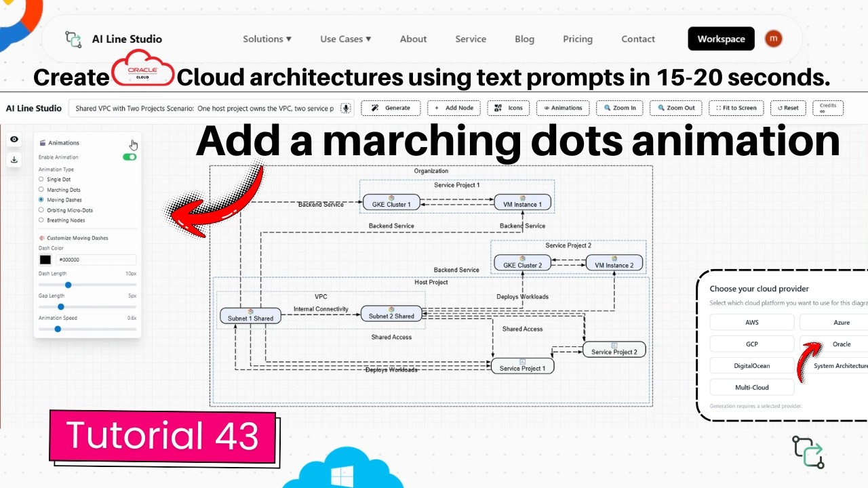Click the download icon in left sidebar
This screenshot has height=488, width=868.
pos(14,160)
